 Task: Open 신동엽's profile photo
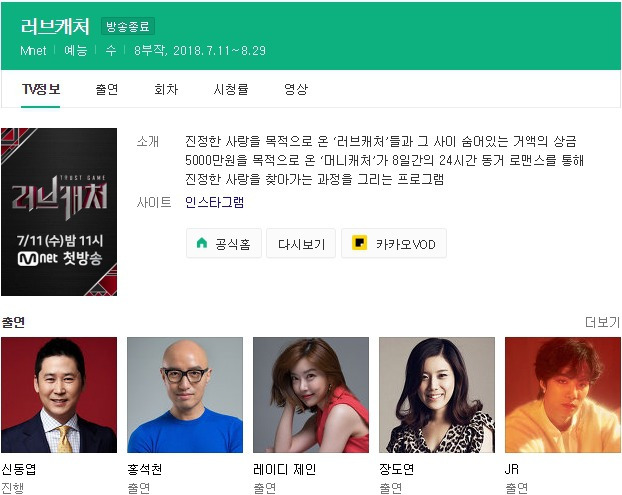pyautogui.click(x=59, y=395)
